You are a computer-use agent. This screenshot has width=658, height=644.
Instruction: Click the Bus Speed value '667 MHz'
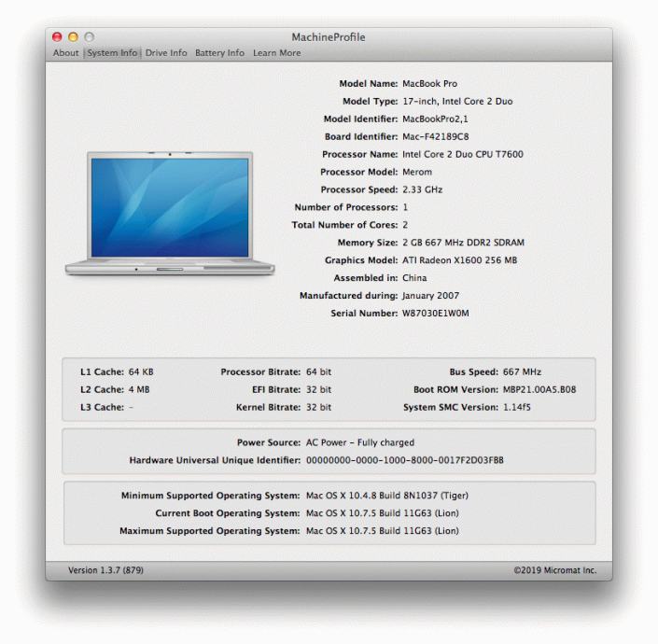pos(522,372)
